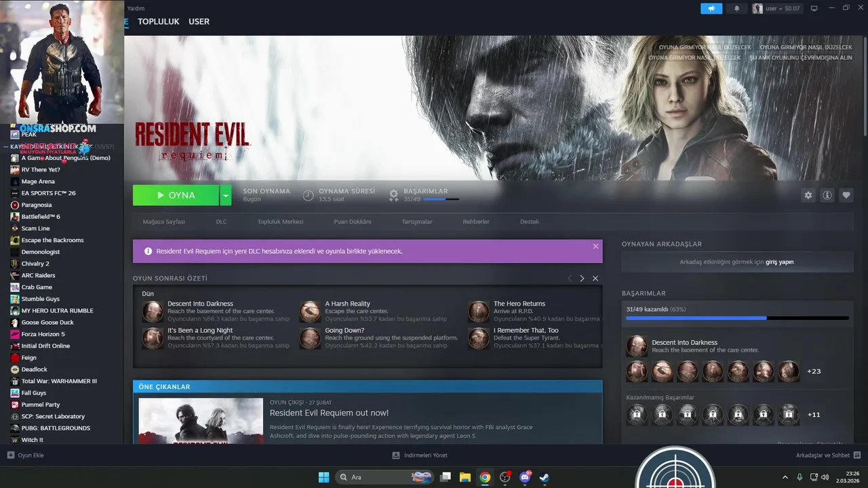Click Going Down? achievement icon

310,338
